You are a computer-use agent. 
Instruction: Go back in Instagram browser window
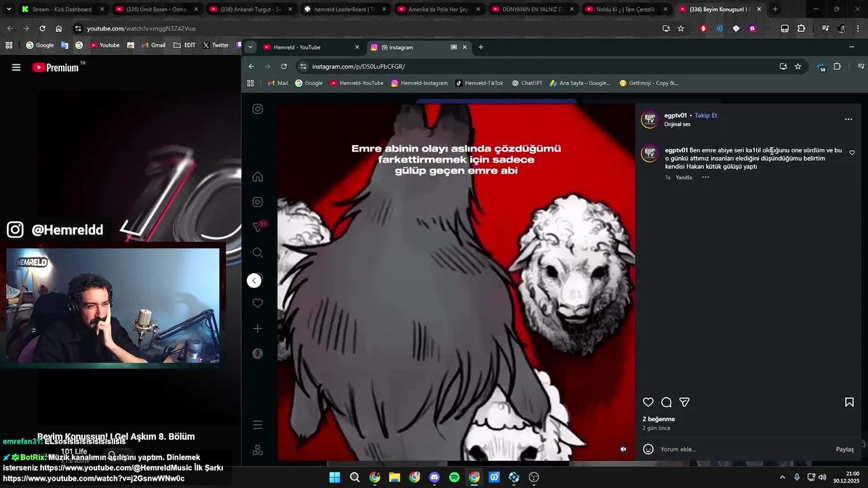click(252, 66)
